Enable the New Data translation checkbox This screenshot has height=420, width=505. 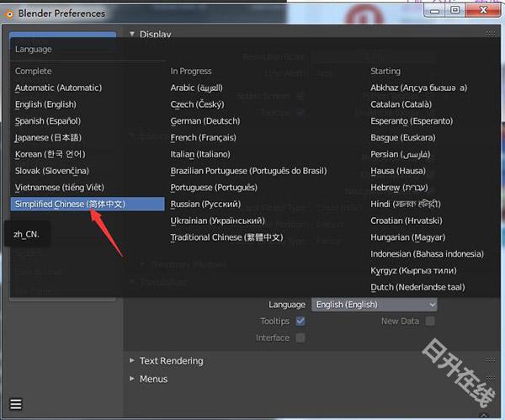(x=430, y=322)
